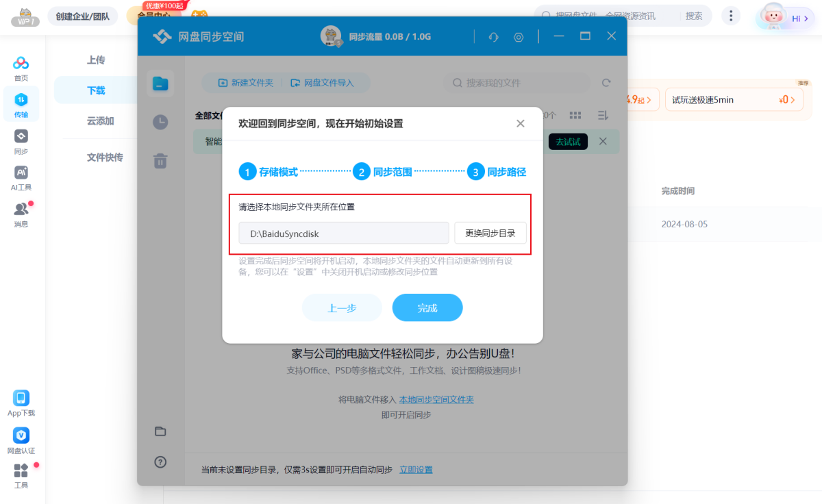Click 2024-08-05 completion date cell
The height and width of the screenshot is (504, 822).
[684, 224]
